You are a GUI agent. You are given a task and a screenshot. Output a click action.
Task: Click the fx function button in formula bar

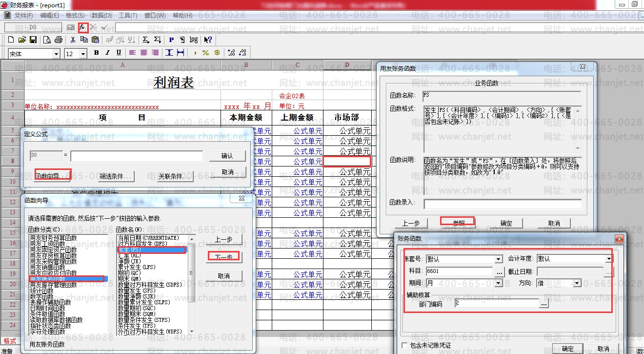pos(82,27)
